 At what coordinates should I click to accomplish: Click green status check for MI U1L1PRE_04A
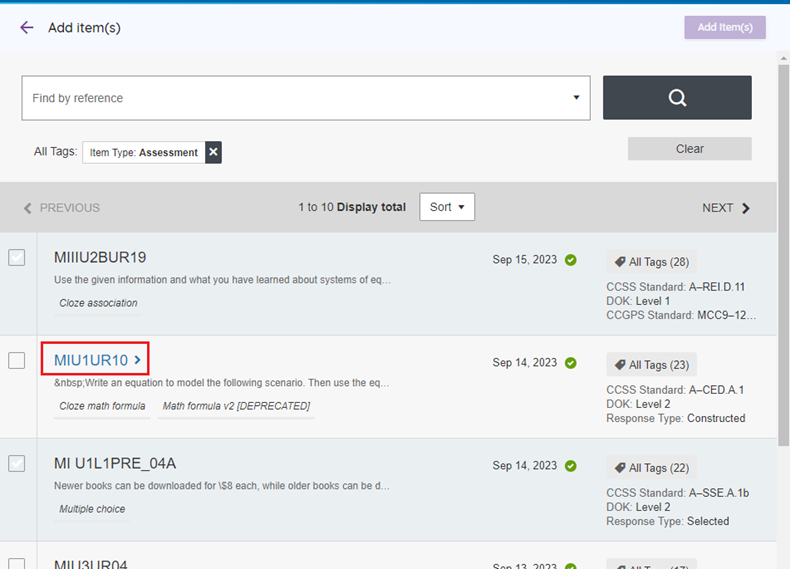570,466
